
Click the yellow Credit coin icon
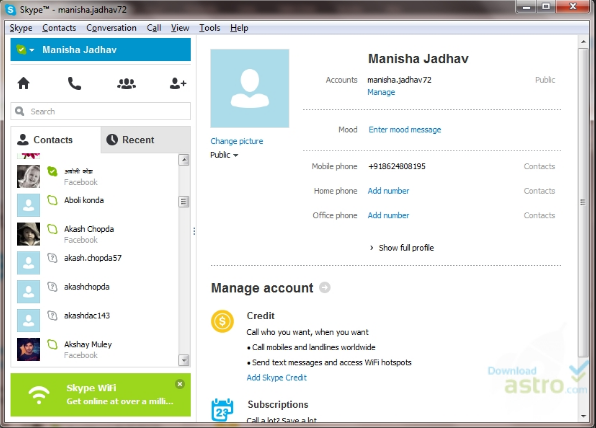pyautogui.click(x=222, y=322)
